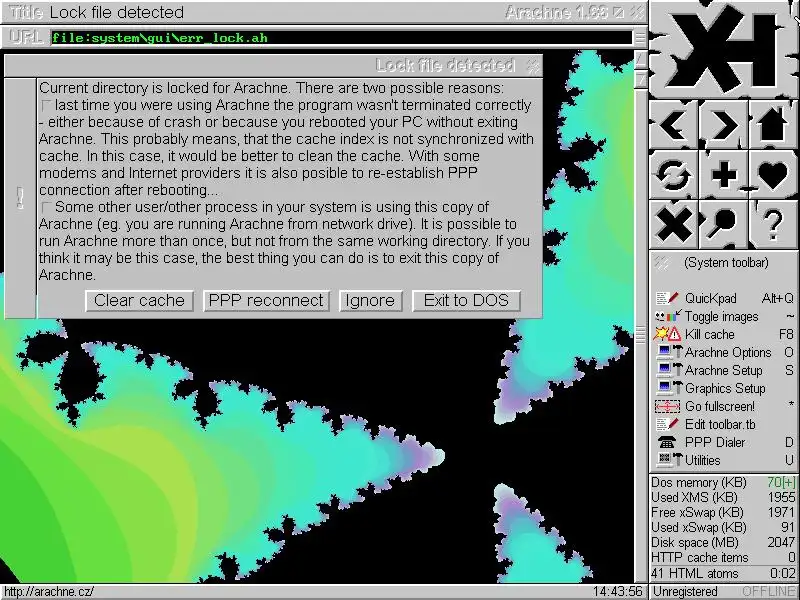Open Arachne Setup
The image size is (800, 600).
pyautogui.click(x=724, y=370)
